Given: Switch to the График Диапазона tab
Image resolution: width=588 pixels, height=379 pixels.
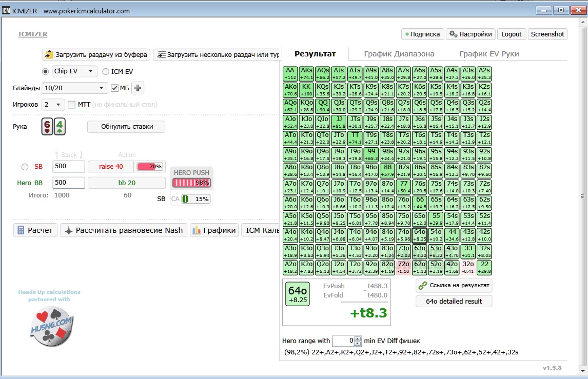Looking at the screenshot, I should pyautogui.click(x=399, y=54).
